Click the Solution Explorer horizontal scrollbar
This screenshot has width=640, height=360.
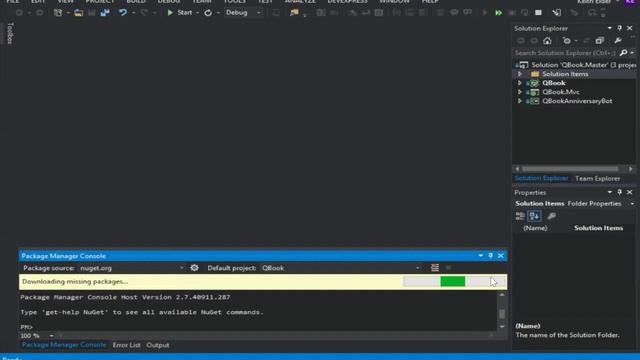coord(570,169)
